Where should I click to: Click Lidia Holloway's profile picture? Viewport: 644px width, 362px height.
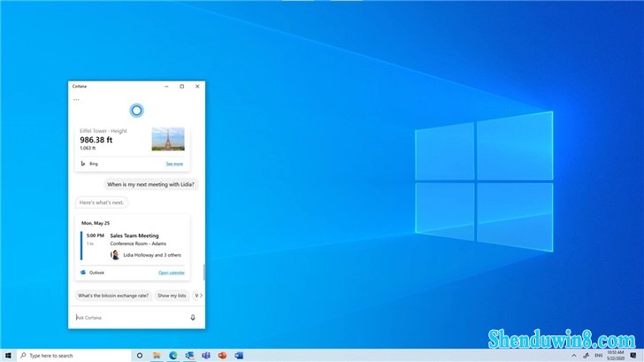pyautogui.click(x=115, y=255)
